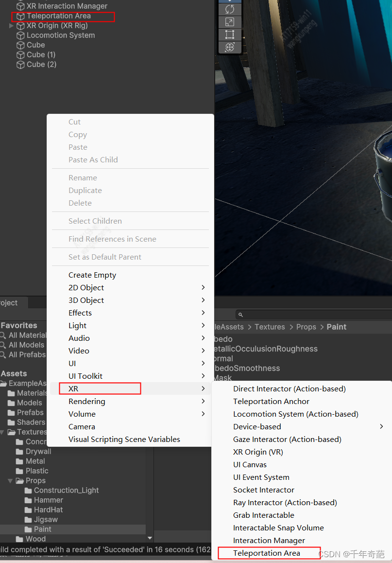Open the 3D Object submenu arrow
392x563 pixels.
[x=203, y=300]
